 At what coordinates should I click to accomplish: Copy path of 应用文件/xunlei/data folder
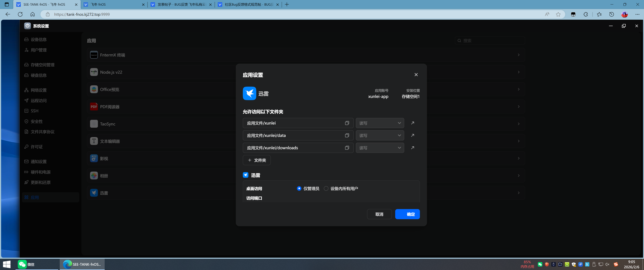347,135
